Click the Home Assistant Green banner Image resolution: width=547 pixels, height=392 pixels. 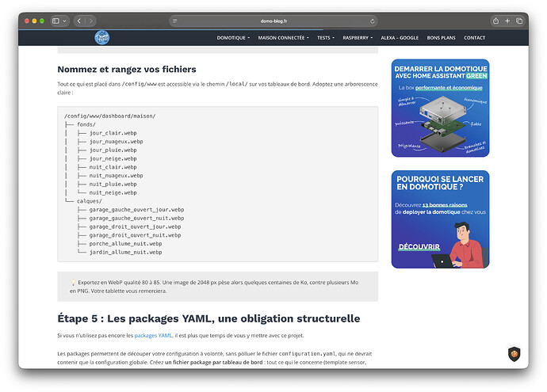coord(440,108)
